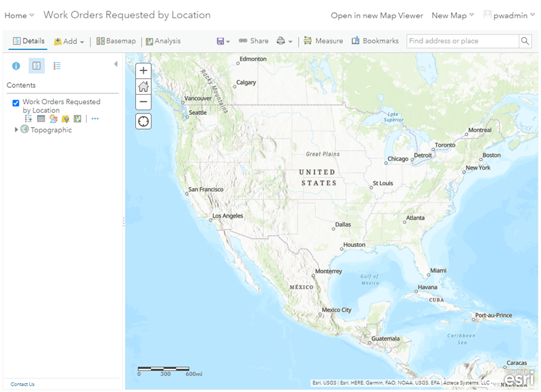Zoom in on the map
This screenshot has height=392, width=541.
[x=143, y=70]
